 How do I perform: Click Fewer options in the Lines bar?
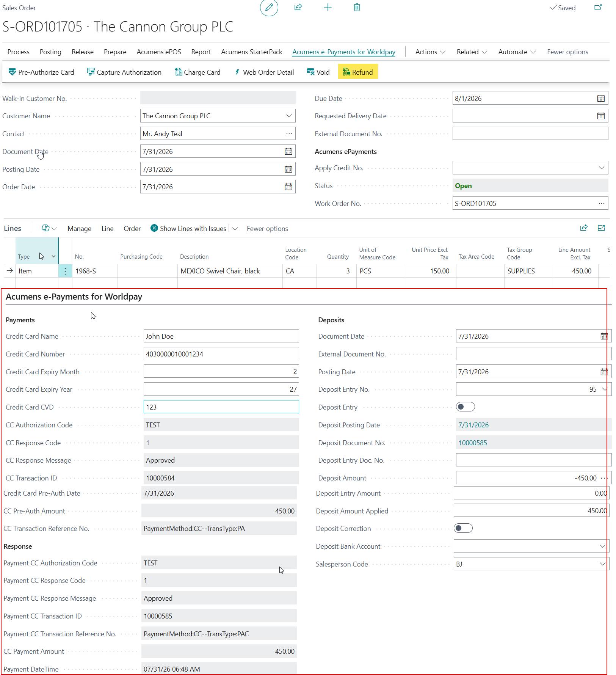[267, 229]
